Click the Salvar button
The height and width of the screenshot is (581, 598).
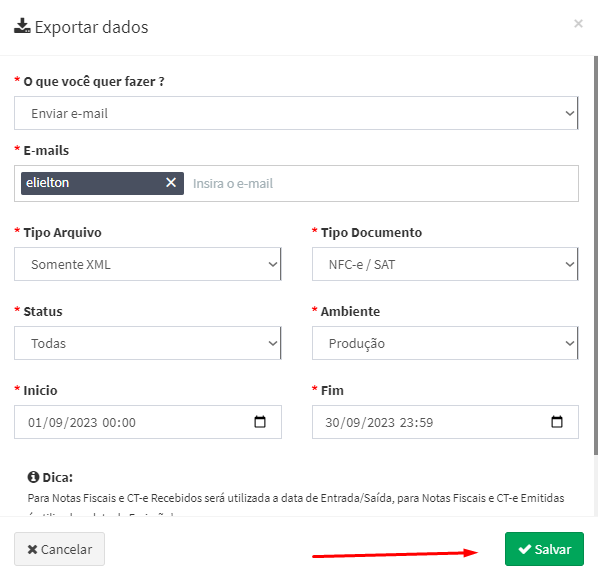[x=544, y=549]
